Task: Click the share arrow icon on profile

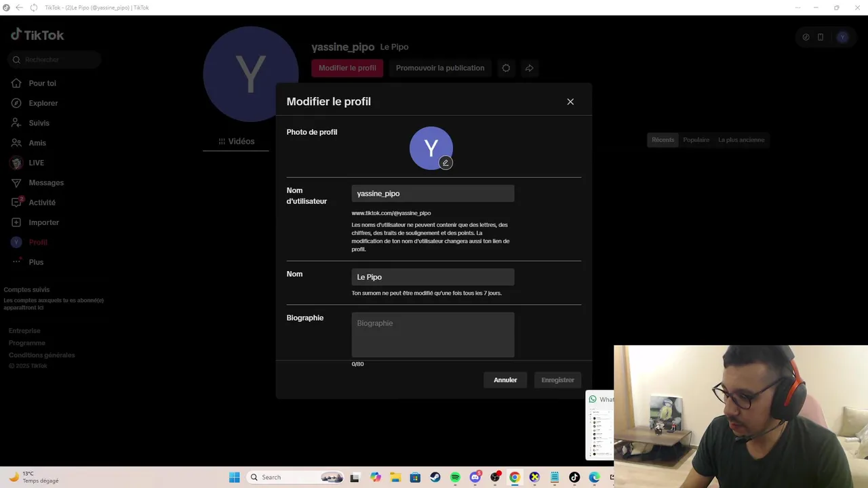Action: click(x=530, y=68)
